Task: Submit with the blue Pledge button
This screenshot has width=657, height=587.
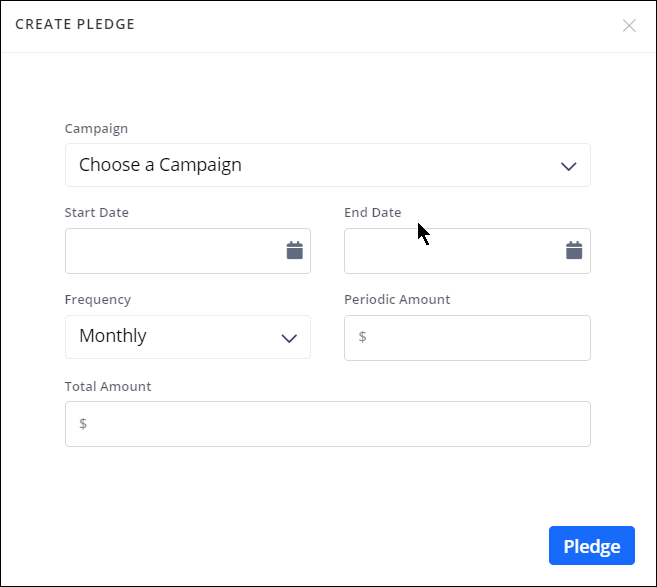Action: tap(591, 546)
